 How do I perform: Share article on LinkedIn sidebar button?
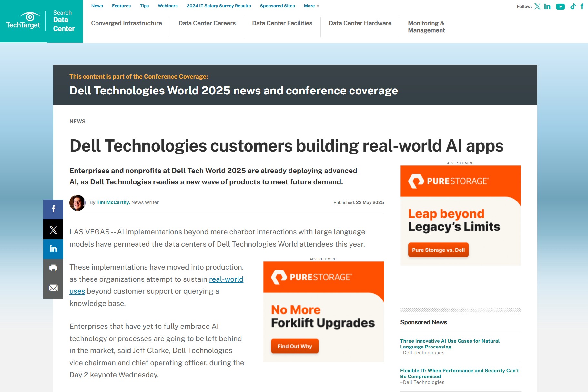[x=53, y=249]
